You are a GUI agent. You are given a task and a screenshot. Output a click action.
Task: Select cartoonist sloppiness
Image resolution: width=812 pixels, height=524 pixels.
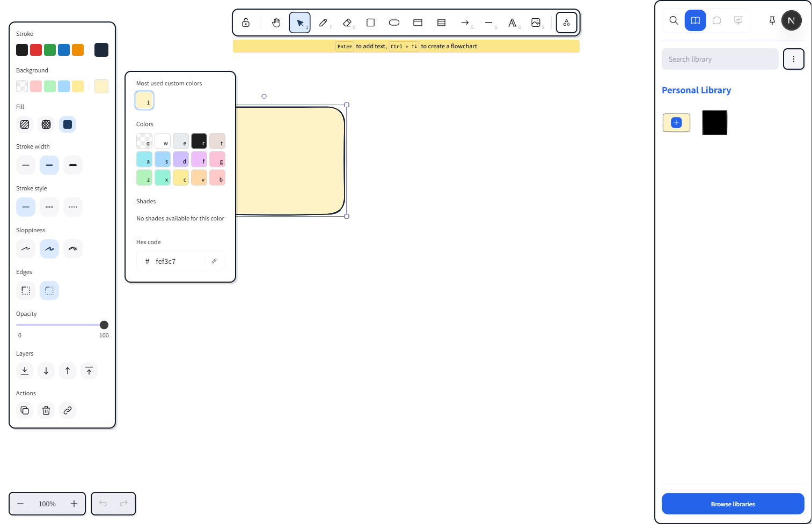coord(73,249)
